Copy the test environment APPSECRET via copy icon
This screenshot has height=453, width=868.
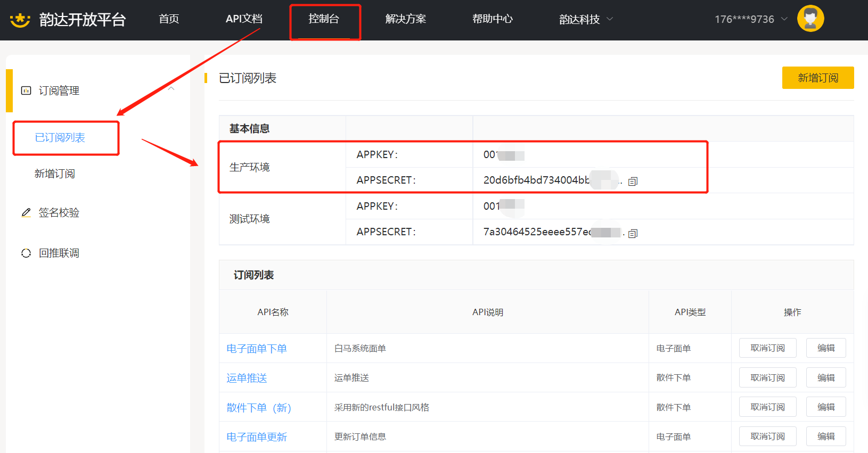633,233
